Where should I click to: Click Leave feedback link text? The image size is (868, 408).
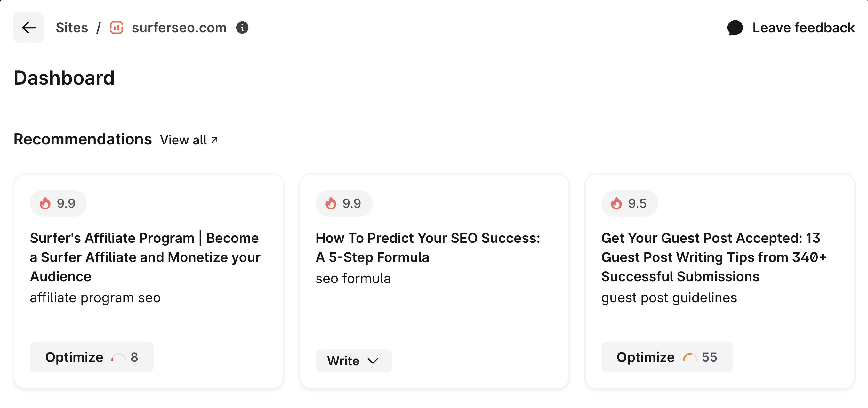803,28
